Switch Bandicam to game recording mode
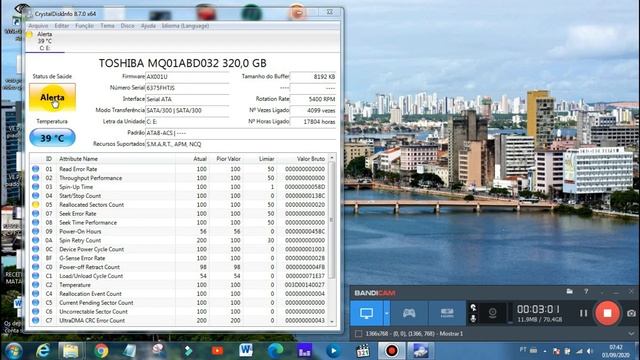Image resolution: width=640 pixels, height=360 pixels. 409,313
